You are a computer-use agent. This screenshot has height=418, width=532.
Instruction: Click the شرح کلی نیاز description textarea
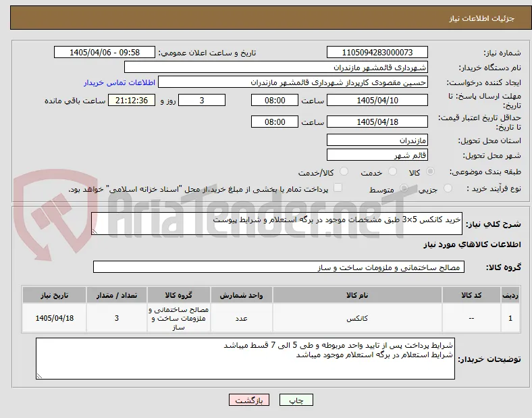coord(277,224)
